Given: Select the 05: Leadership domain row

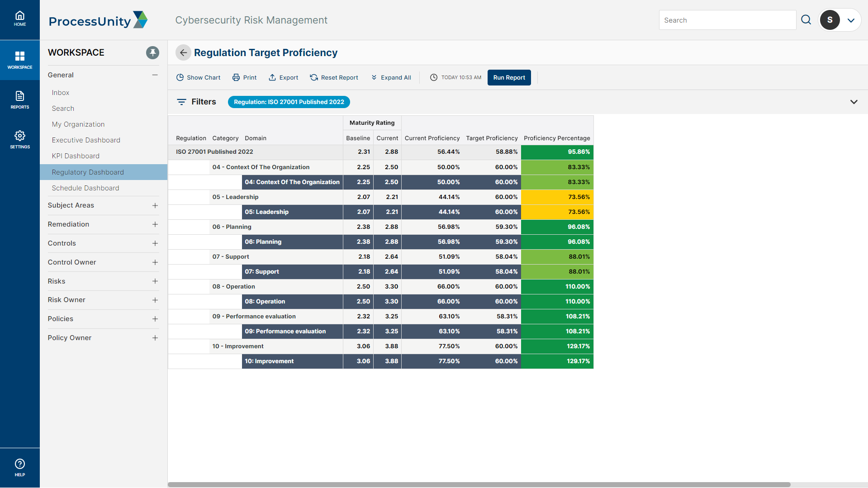Looking at the screenshot, I should point(380,212).
